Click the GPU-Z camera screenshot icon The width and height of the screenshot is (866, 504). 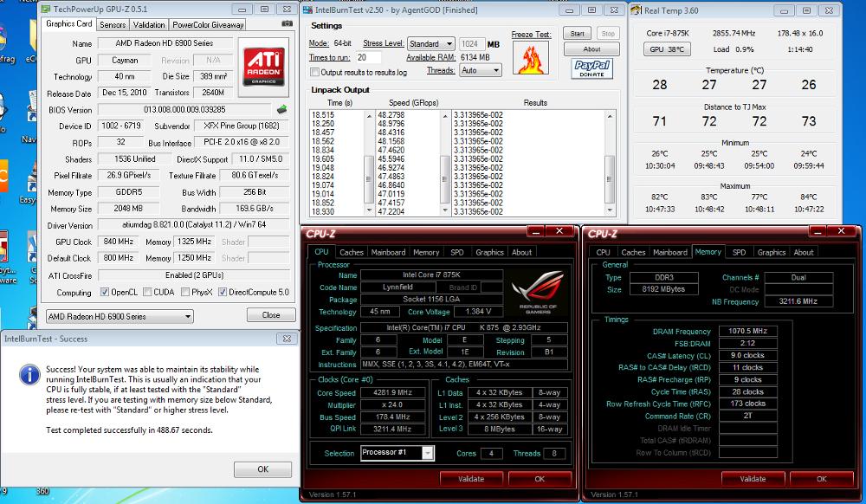287,23
